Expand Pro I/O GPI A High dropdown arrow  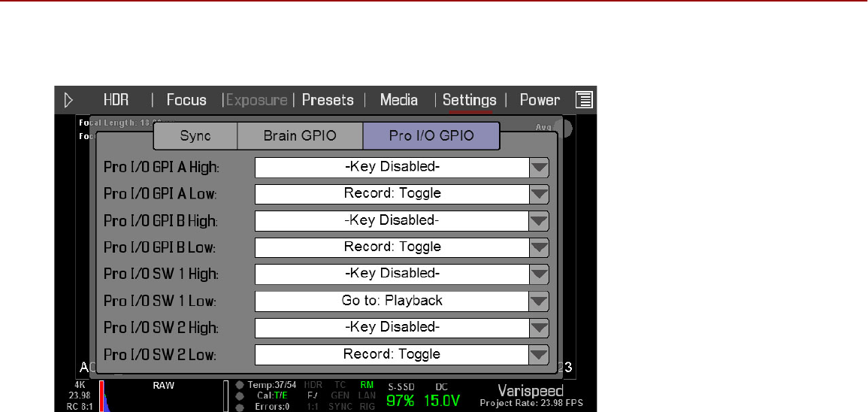539,168
